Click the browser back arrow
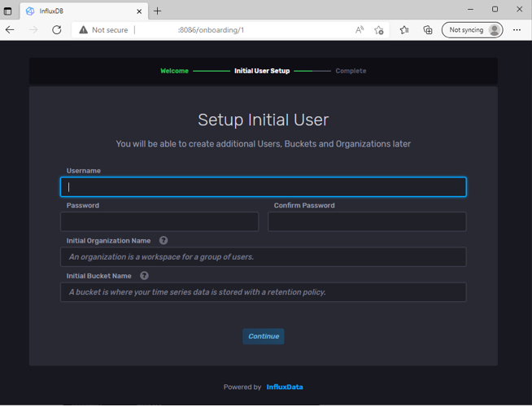 coord(10,30)
